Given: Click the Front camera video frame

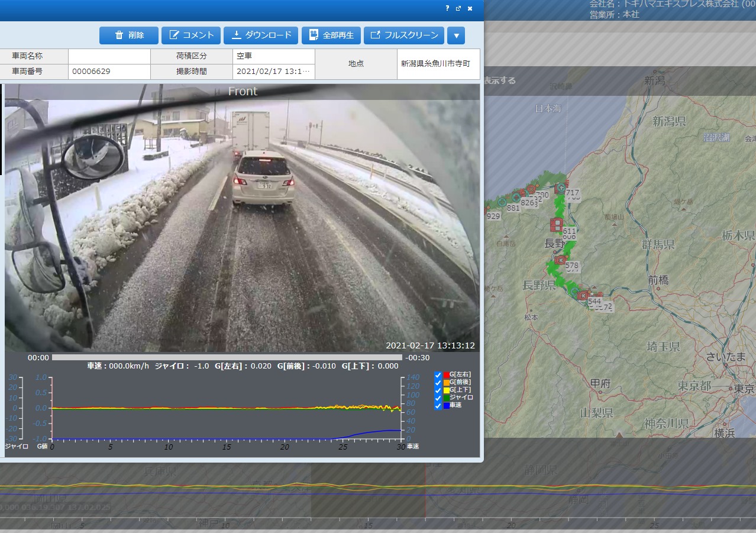Looking at the screenshot, I should [x=242, y=218].
